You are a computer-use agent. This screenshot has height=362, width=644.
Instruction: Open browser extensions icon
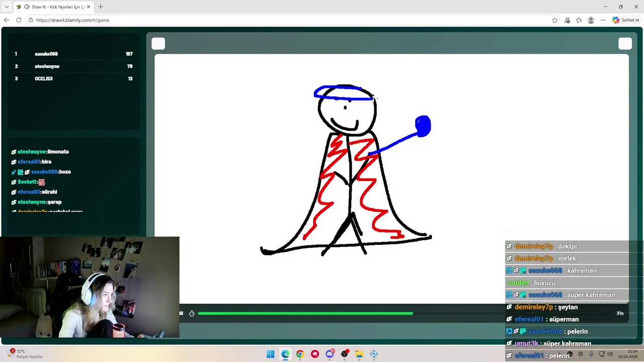567,20
